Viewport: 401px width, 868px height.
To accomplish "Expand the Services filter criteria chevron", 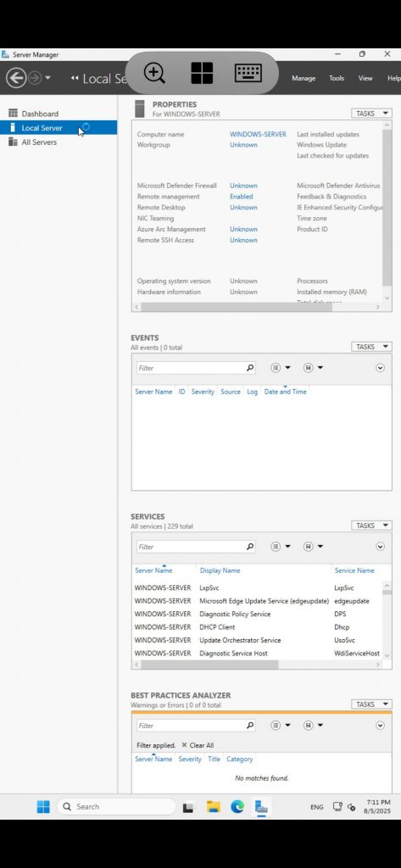I will click(x=380, y=547).
